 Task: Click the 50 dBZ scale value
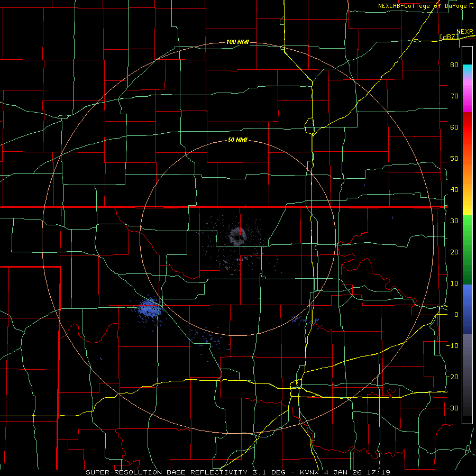click(x=454, y=159)
